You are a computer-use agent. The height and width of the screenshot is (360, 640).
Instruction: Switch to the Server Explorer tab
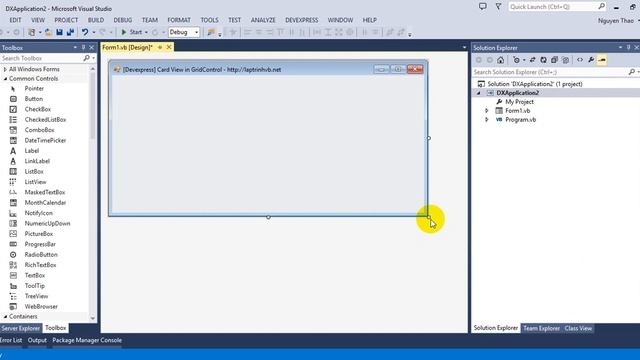[x=20, y=328]
